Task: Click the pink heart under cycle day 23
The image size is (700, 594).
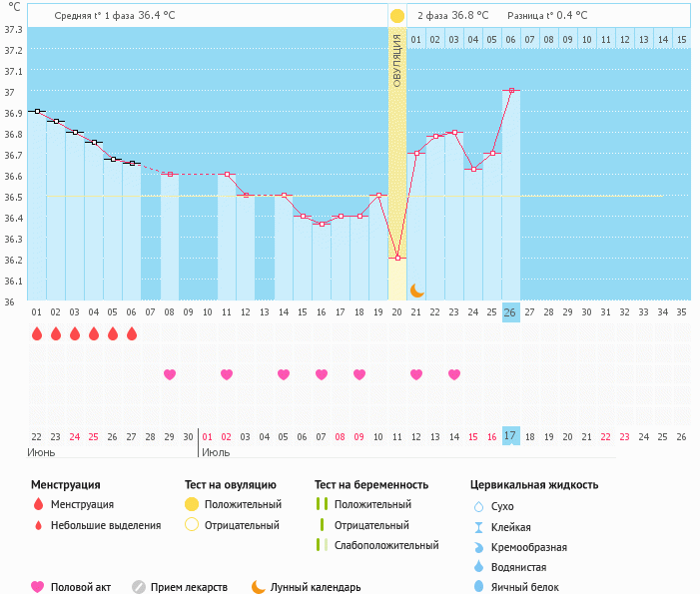Action: point(454,374)
